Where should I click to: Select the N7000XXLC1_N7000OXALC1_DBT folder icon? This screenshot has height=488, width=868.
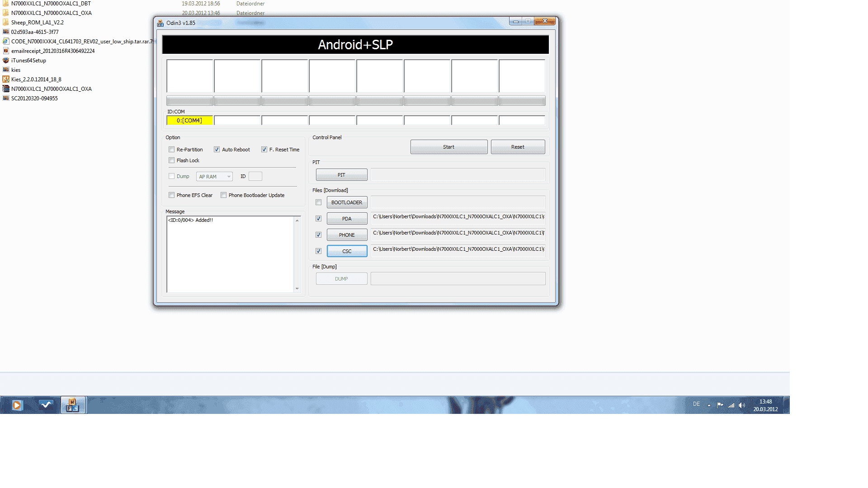tap(6, 3)
